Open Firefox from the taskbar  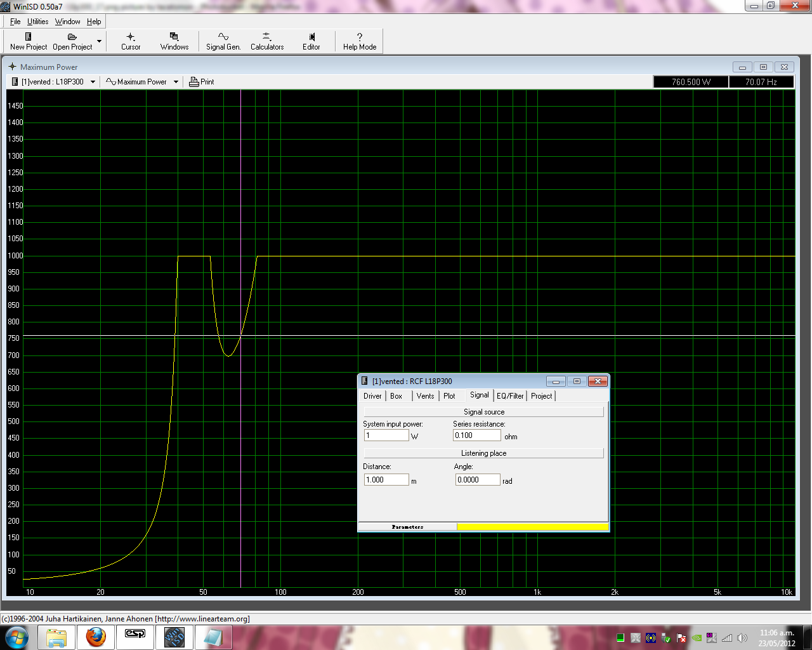(x=96, y=637)
